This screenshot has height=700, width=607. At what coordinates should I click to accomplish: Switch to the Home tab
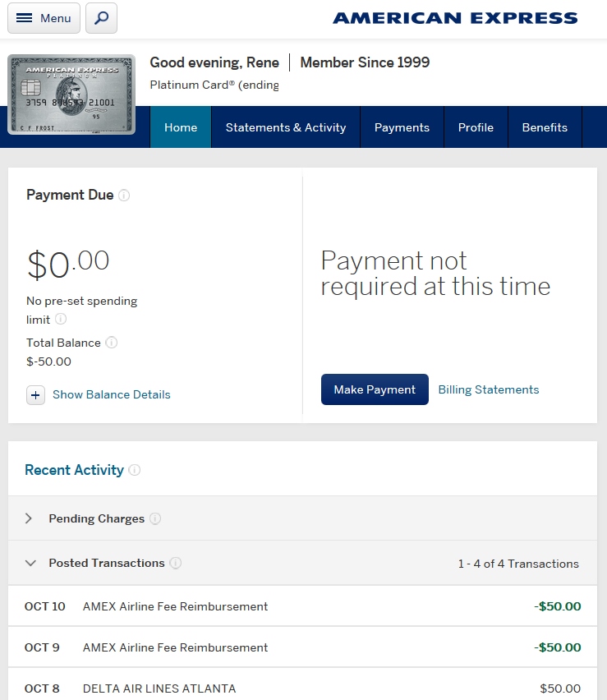point(181,127)
